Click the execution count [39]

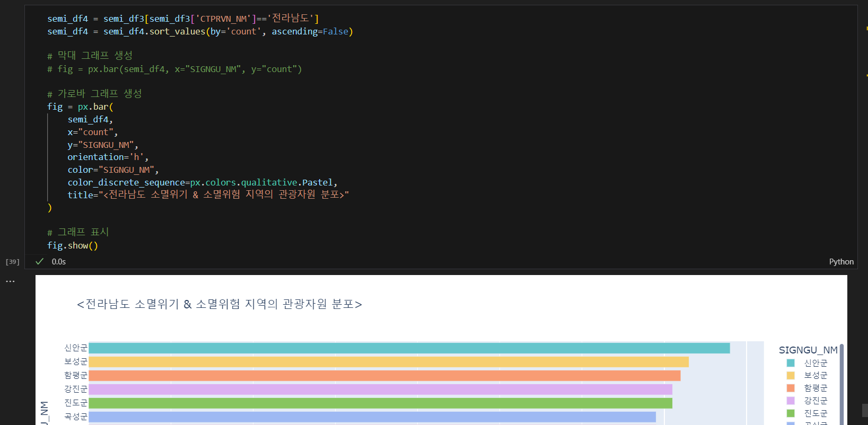tap(13, 262)
